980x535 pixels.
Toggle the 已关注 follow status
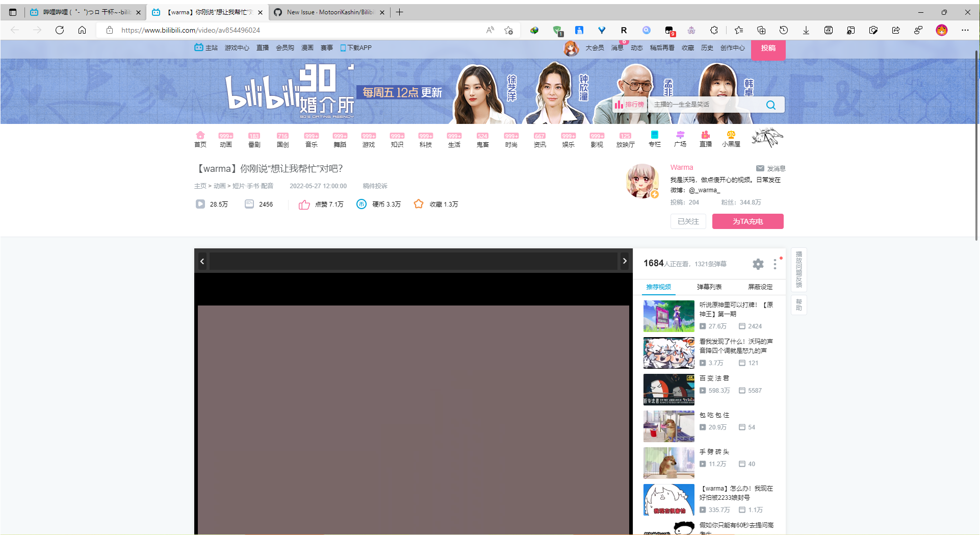coord(688,221)
